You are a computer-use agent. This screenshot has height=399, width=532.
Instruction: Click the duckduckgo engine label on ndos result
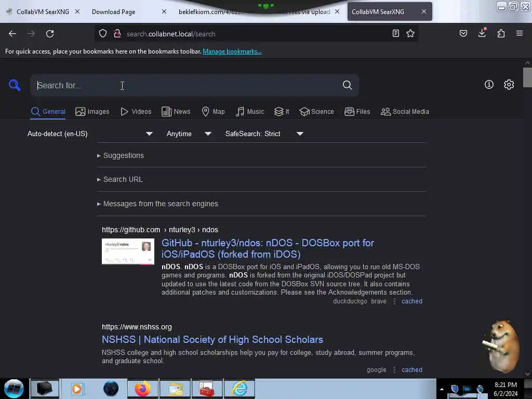click(x=350, y=301)
